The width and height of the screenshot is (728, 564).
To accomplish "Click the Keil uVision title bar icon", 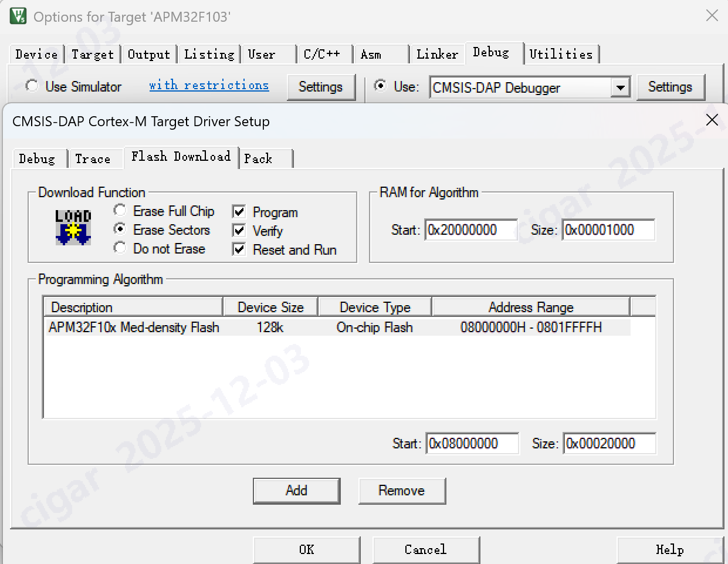I will (x=18, y=16).
